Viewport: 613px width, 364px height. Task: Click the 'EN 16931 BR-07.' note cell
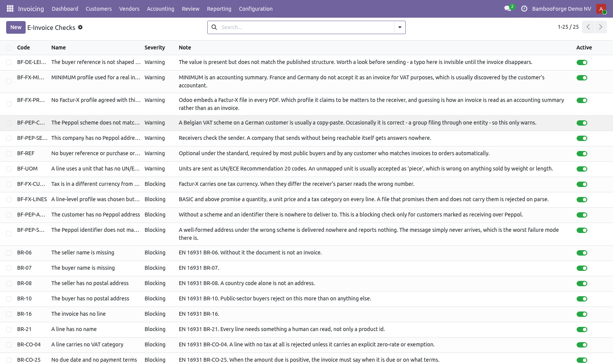click(199, 268)
